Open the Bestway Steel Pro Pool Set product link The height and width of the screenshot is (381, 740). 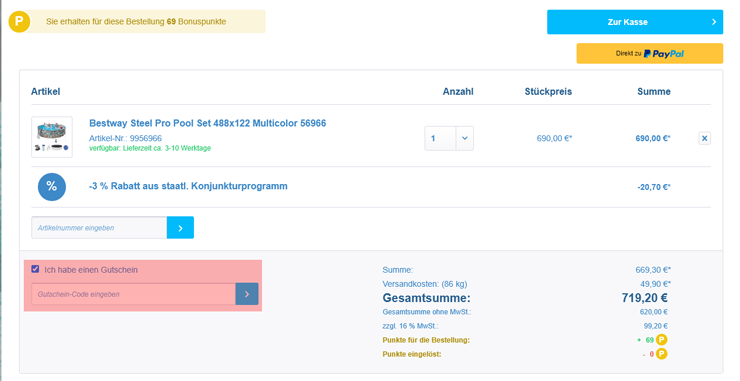208,123
